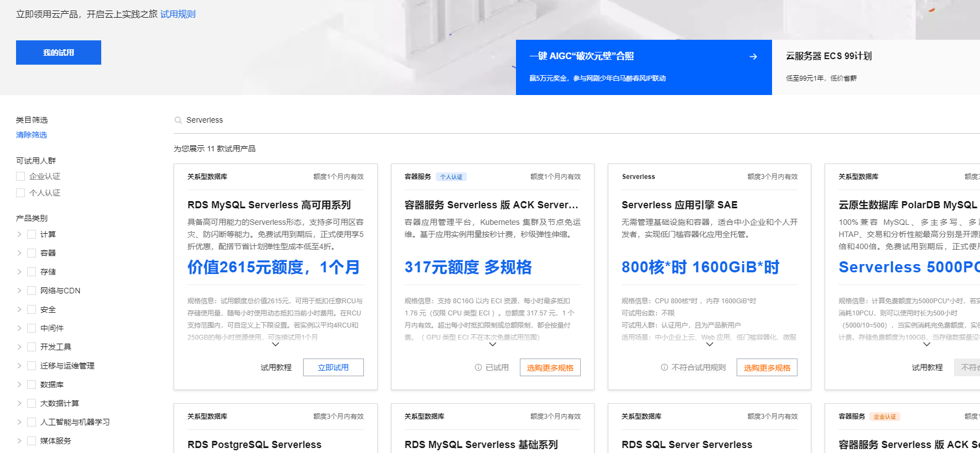Check the 网络与CDN category box

pyautogui.click(x=32, y=291)
